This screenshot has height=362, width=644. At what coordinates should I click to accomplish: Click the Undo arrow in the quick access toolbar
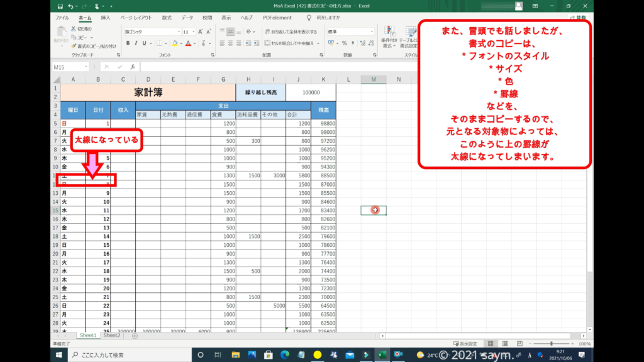click(70, 6)
